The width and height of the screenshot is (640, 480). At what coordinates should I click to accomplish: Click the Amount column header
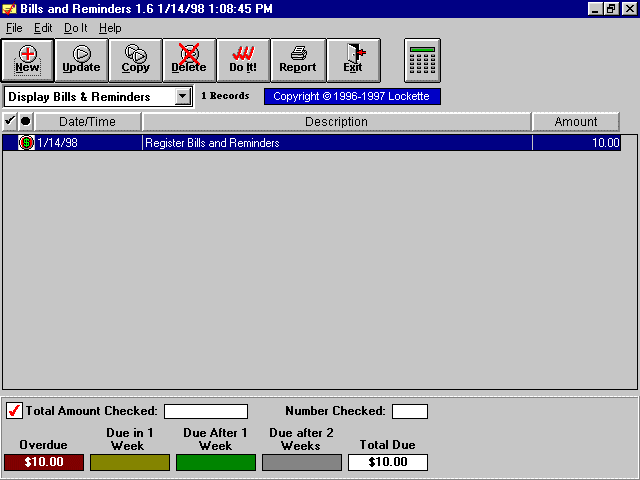click(575, 122)
